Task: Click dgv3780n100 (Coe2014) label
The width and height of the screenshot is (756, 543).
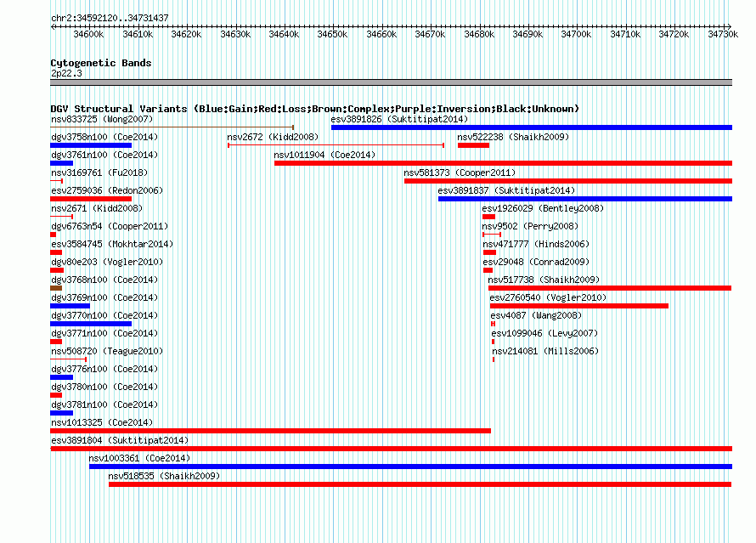Action: pyautogui.click(x=104, y=387)
